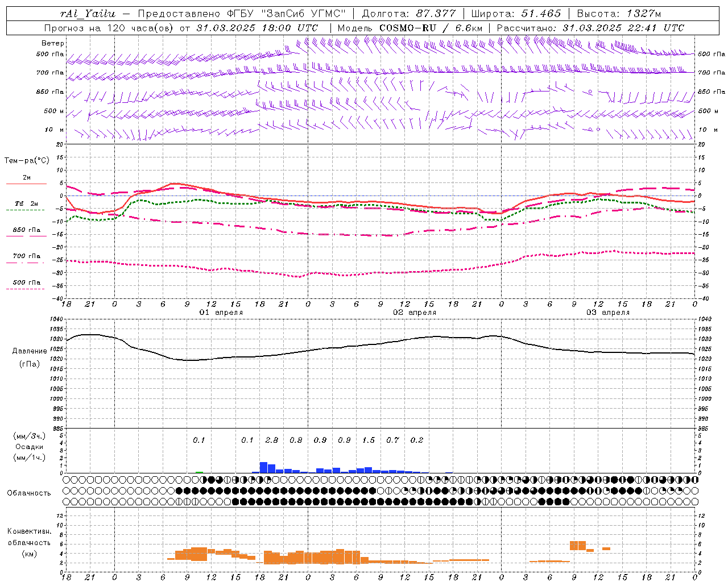Screen dimensions: 728x582
Task: Click the "850 гПа" temperature legend label
Action: [x=27, y=230]
